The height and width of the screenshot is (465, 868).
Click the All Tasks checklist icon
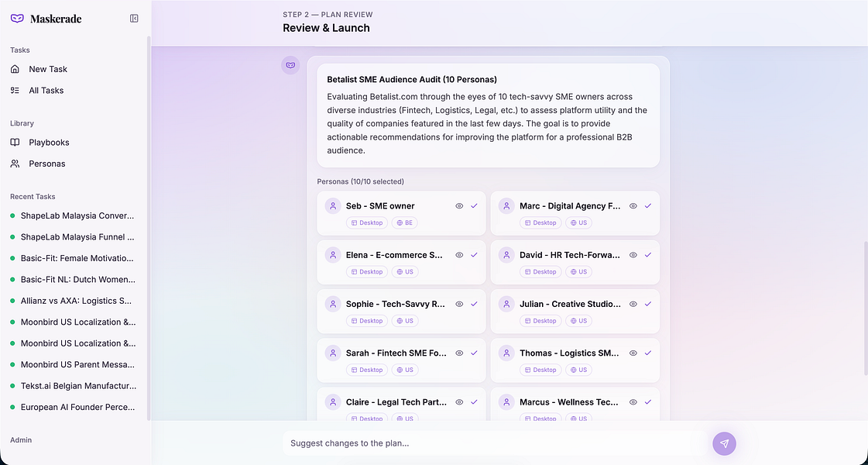pyautogui.click(x=15, y=91)
